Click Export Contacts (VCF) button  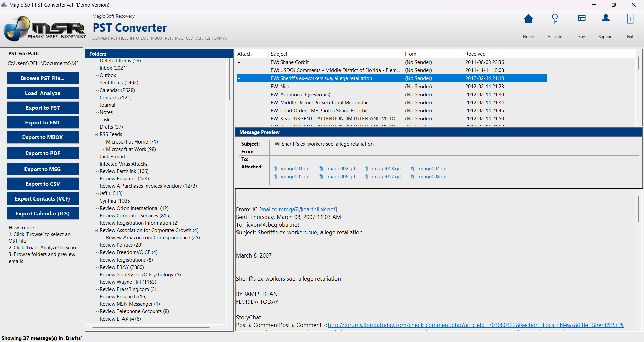(43, 198)
